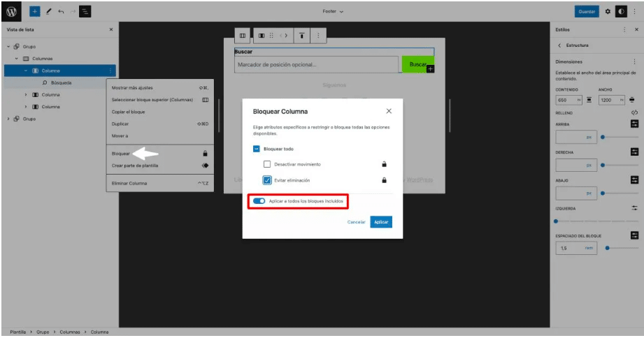Screen dimensions: 644x338
Task: Change vertical alignment in the block toolbar
Action: tap(301, 36)
